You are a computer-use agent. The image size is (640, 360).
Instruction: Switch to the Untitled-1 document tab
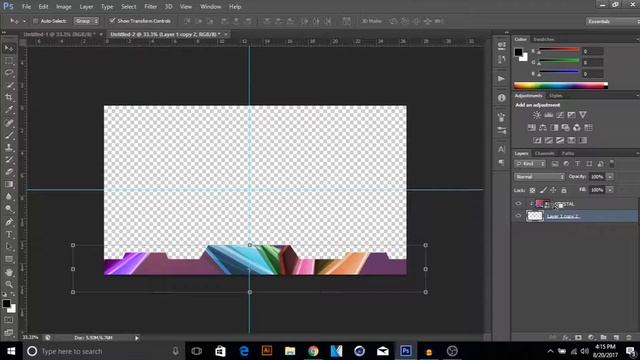59,34
